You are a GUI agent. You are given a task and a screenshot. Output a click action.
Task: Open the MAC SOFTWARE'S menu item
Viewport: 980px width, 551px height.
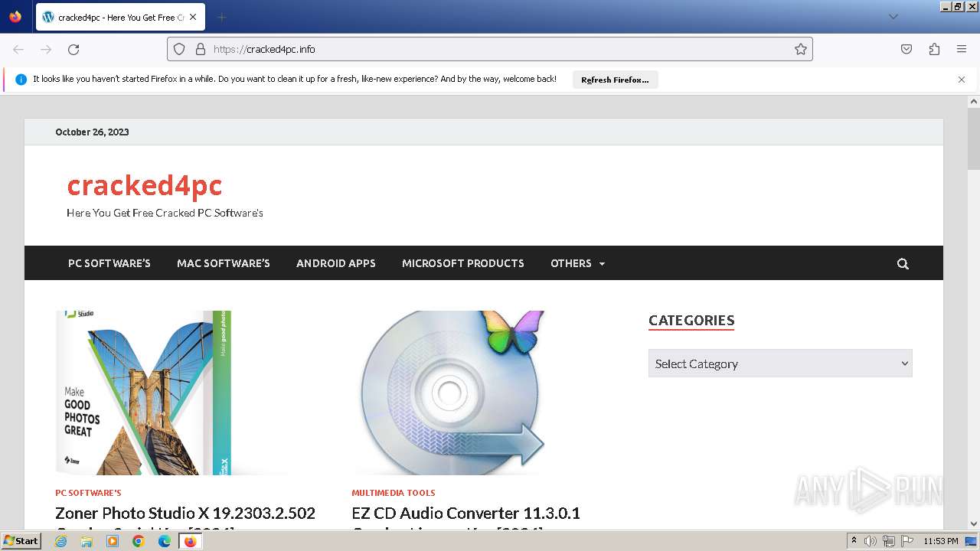click(224, 263)
